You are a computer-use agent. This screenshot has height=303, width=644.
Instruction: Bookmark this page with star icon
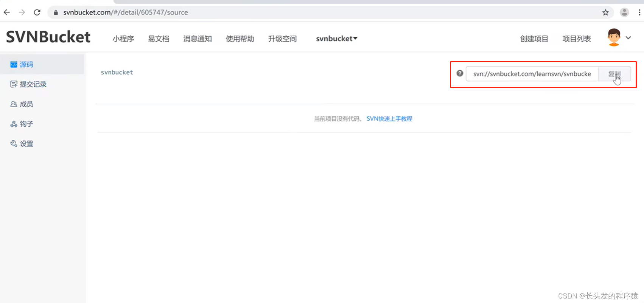coord(605,12)
